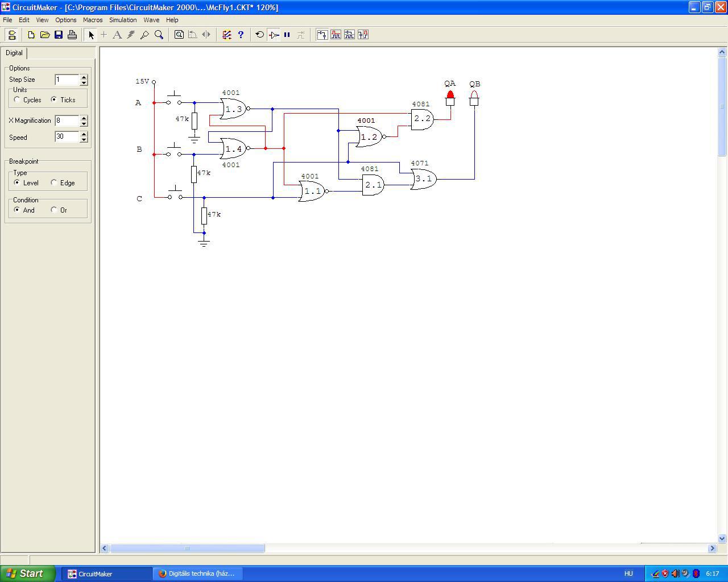
Task: Open help with blue question mark icon
Action: tap(241, 35)
